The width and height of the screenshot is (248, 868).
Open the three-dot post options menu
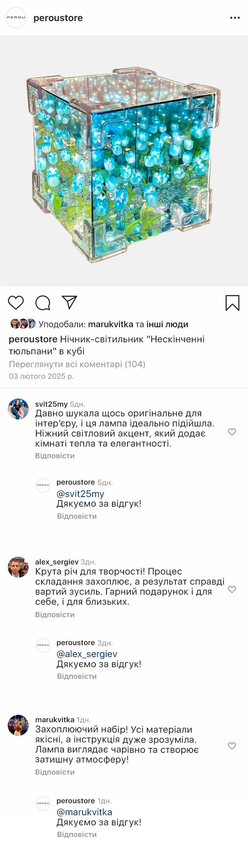click(x=235, y=18)
